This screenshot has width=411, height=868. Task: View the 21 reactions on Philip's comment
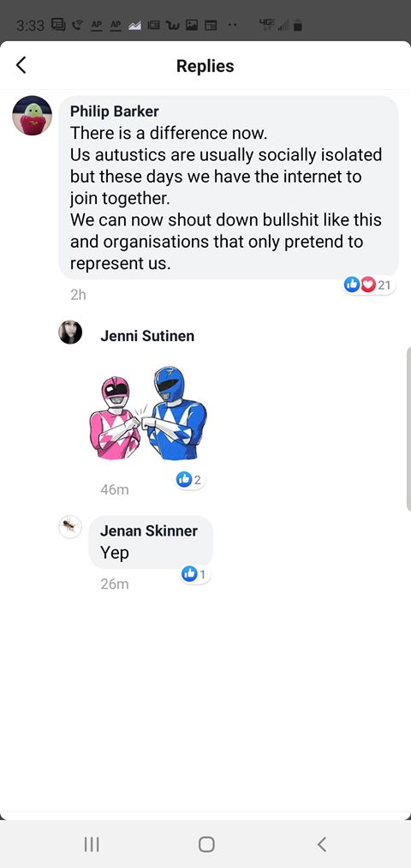coord(369,285)
